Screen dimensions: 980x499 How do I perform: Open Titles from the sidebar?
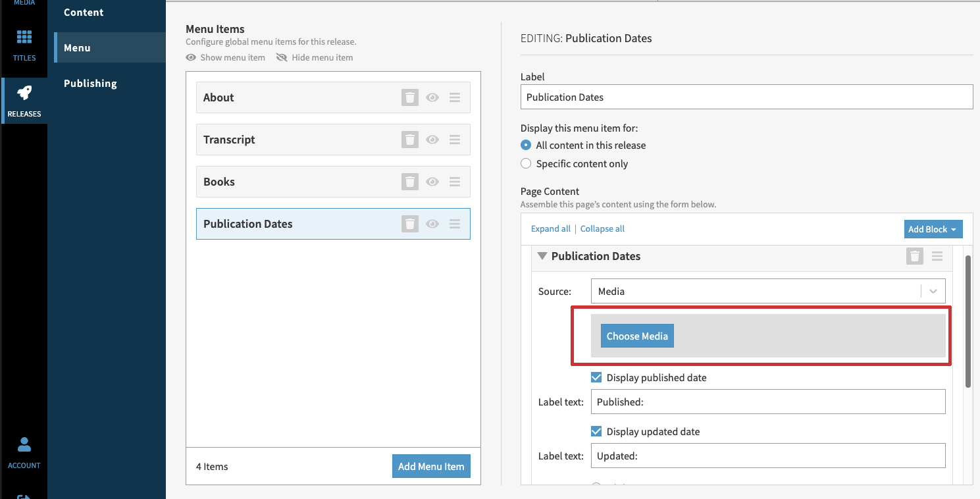[24, 45]
